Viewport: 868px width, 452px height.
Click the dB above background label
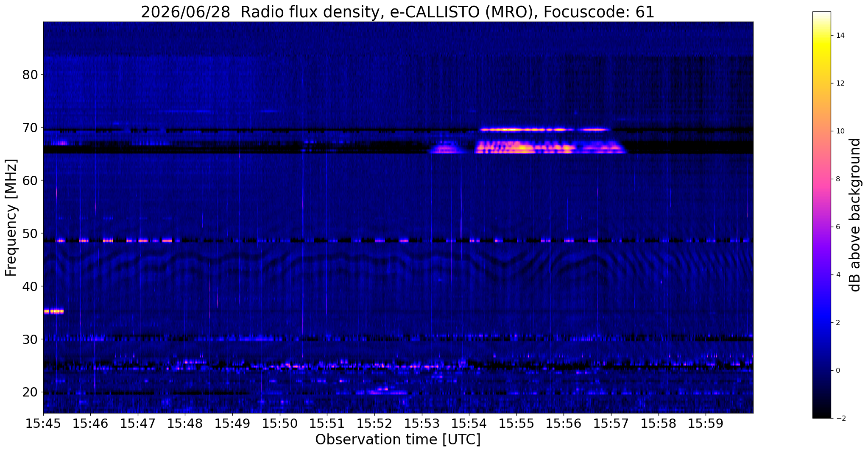pyautogui.click(x=856, y=215)
